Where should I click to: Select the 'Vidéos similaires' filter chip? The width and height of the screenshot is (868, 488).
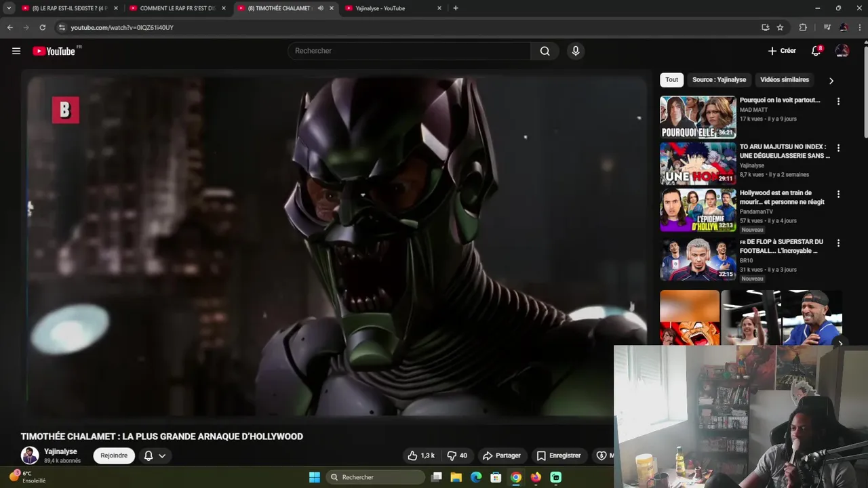point(785,80)
